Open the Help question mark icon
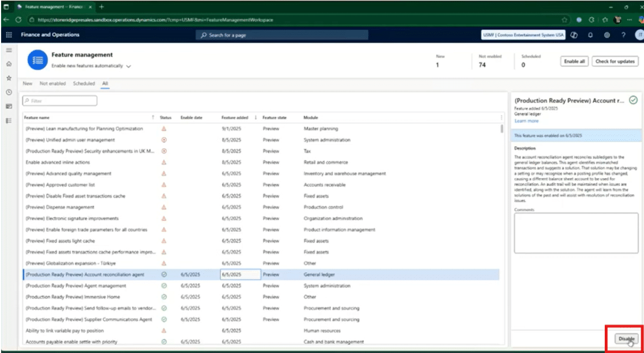Image resolution: width=644 pixels, height=353 pixels. point(623,35)
